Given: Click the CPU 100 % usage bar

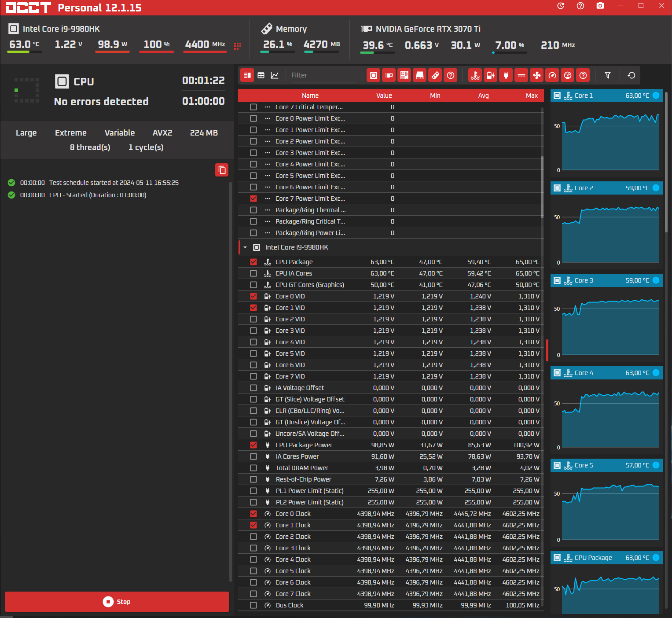Looking at the screenshot, I should pos(157,51).
